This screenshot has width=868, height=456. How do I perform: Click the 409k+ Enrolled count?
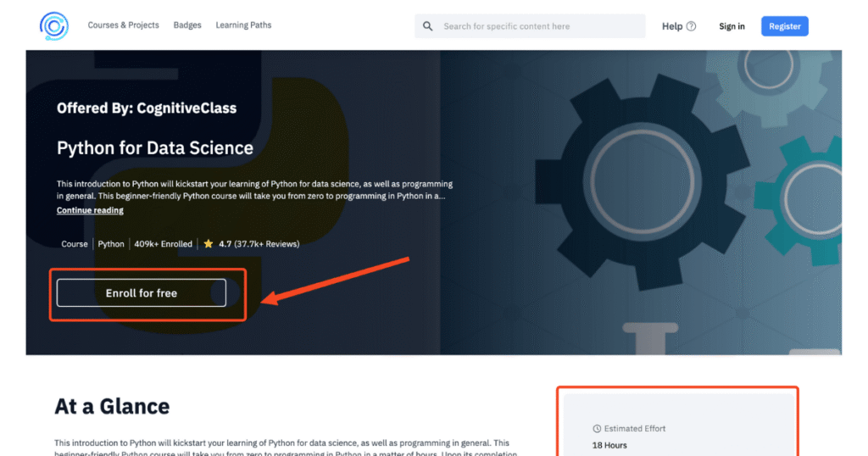pos(164,244)
